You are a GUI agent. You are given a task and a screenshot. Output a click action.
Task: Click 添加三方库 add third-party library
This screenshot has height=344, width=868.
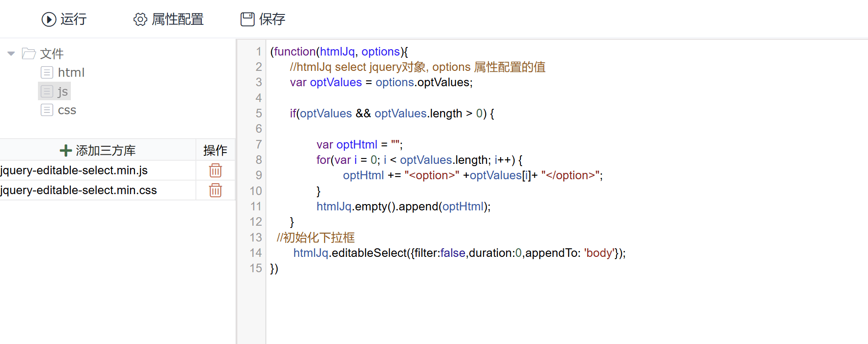point(106,150)
